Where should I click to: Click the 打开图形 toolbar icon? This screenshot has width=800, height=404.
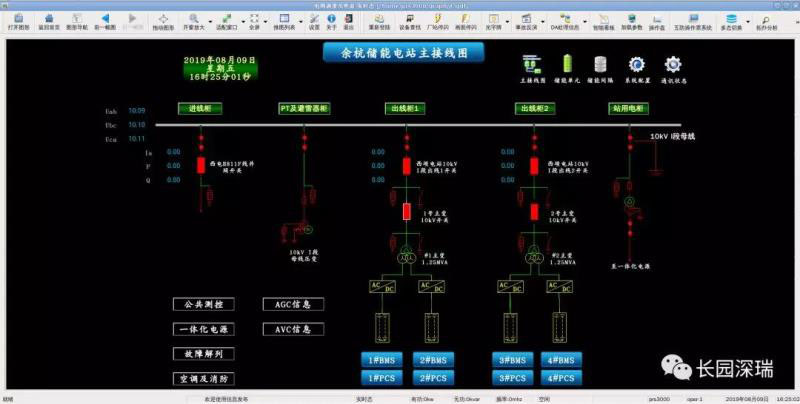[19, 22]
